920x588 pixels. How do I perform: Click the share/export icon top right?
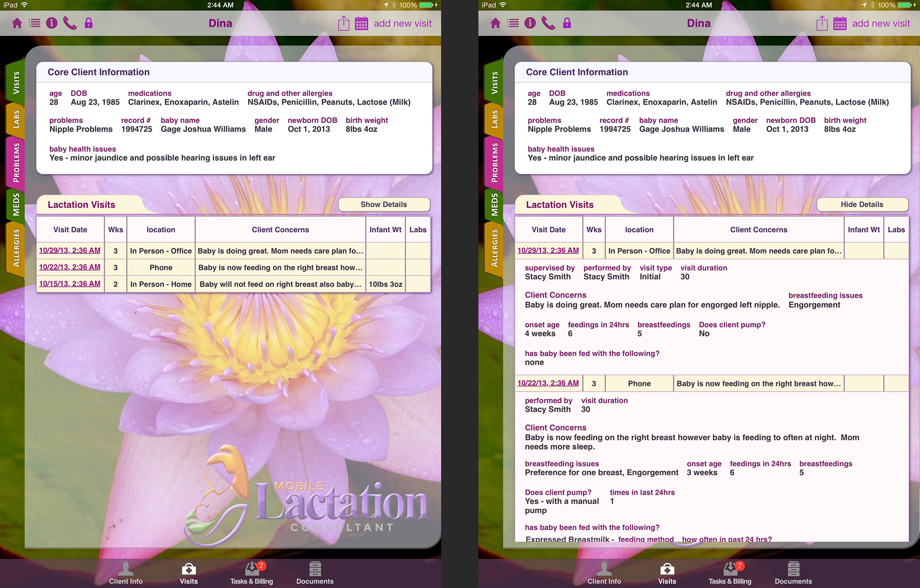coord(822,23)
